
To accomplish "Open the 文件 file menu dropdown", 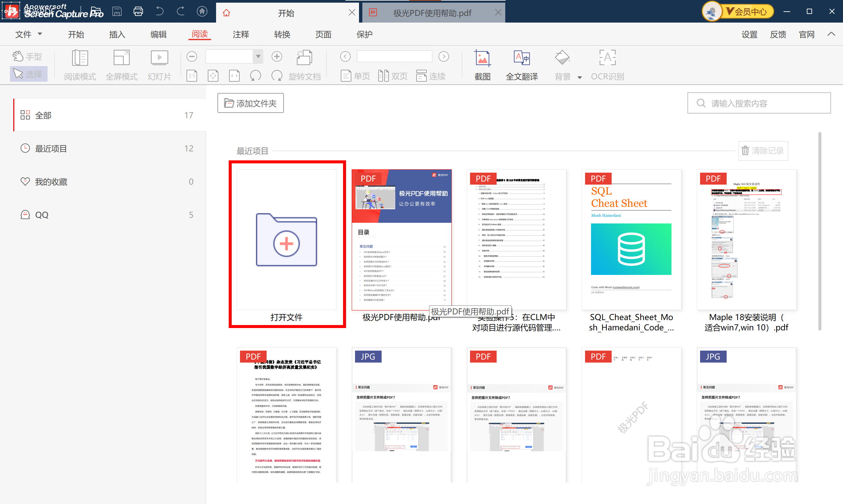I will click(29, 34).
